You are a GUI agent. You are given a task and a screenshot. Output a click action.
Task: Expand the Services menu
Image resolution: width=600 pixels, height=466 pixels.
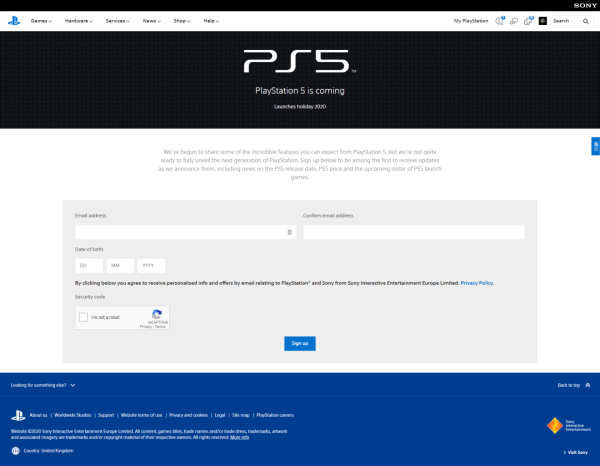(118, 21)
